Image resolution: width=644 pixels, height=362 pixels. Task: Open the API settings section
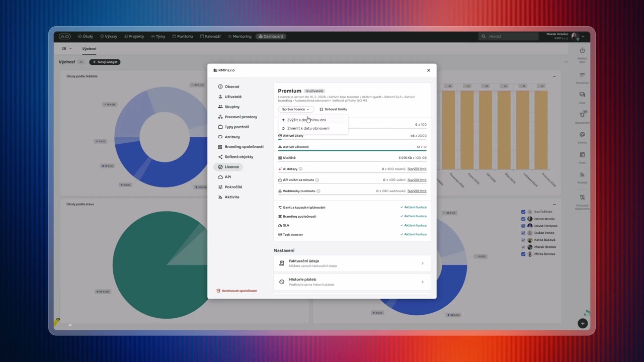pyautogui.click(x=224, y=177)
